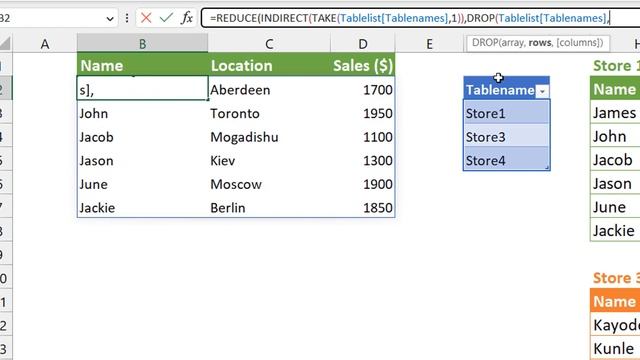Select the 'Store3' entry in Tablenames

507,137
